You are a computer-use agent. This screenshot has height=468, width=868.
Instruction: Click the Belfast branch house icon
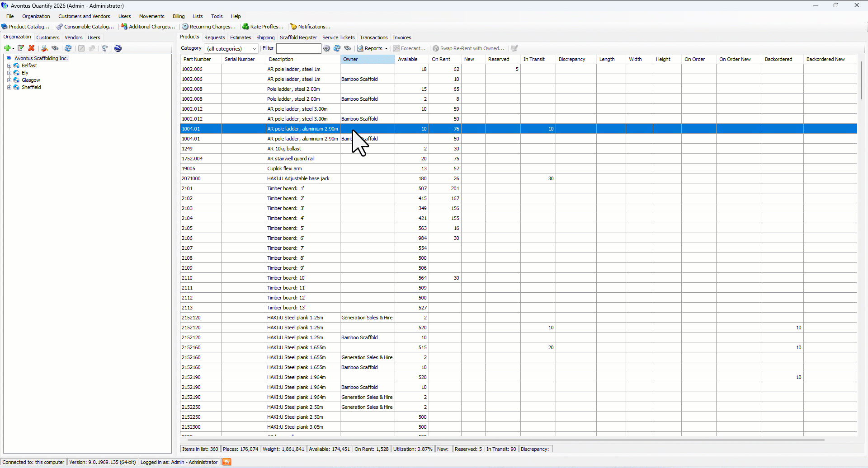(x=16, y=66)
